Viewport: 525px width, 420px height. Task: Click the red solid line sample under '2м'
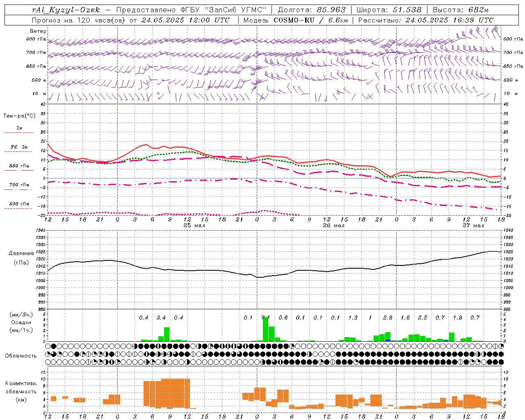(19, 133)
